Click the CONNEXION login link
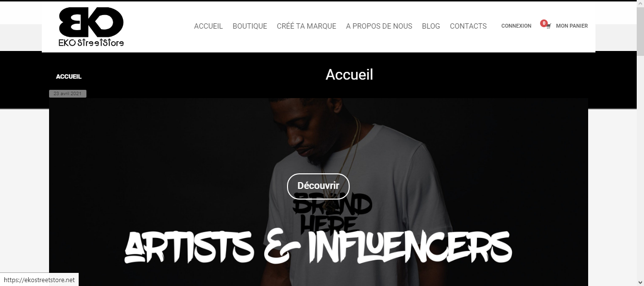Screen dimensions: 644x286 click(x=516, y=26)
